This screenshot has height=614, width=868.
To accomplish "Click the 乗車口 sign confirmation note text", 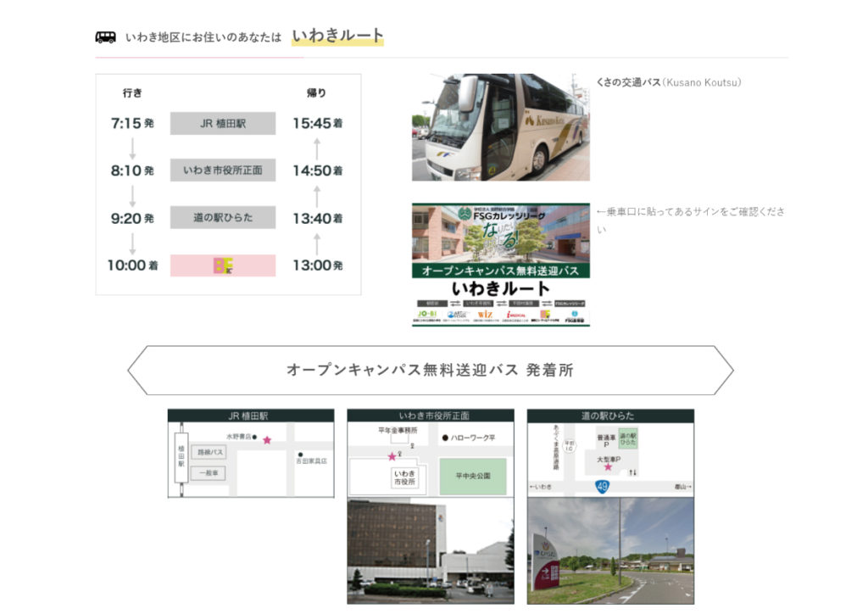I will 690,220.
